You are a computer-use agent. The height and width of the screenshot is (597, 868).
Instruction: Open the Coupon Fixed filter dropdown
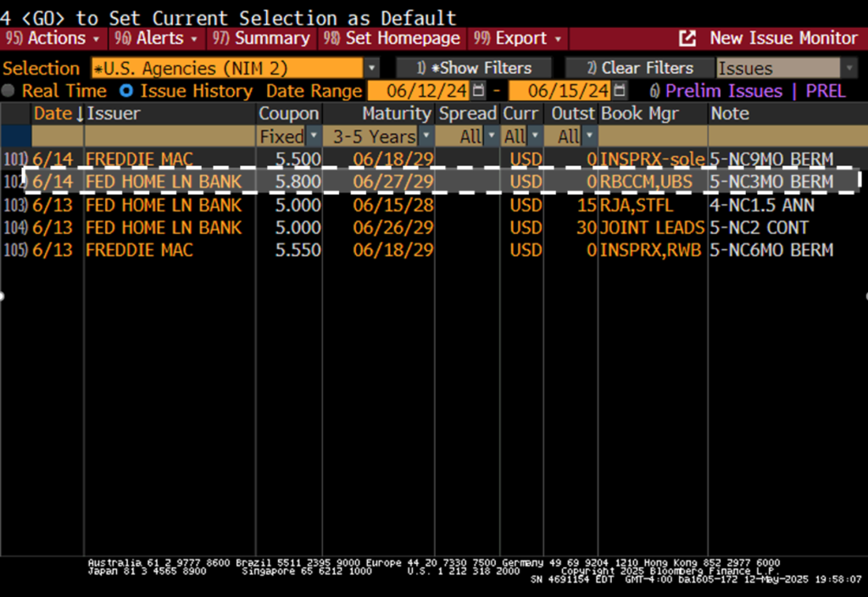click(314, 136)
